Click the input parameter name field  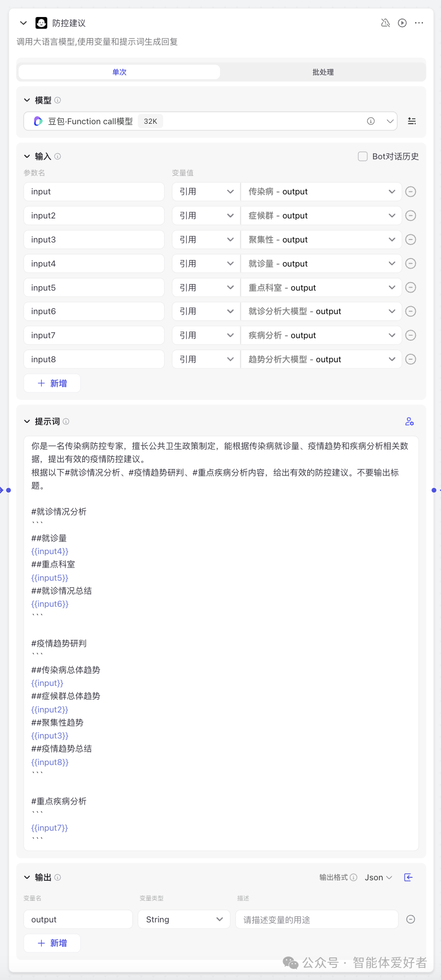click(x=94, y=192)
